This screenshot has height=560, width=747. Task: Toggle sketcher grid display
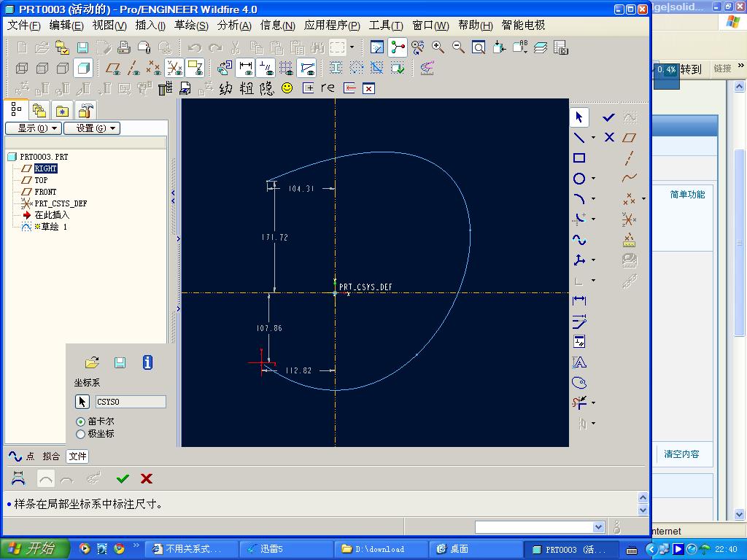[x=286, y=68]
